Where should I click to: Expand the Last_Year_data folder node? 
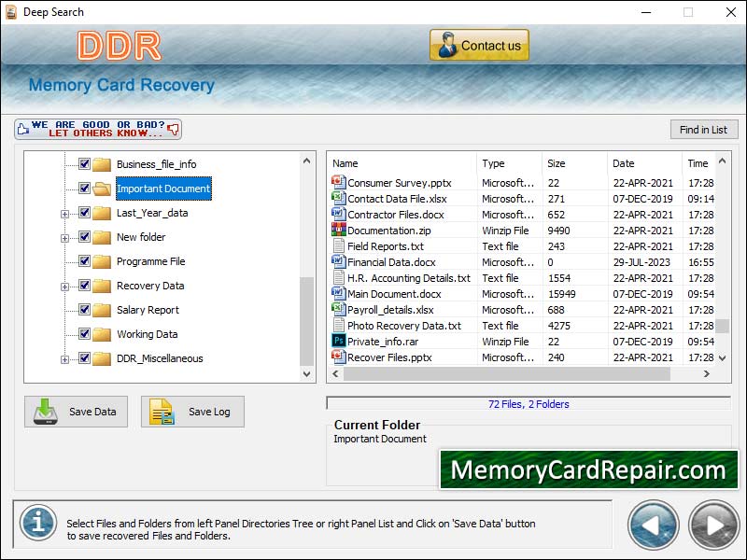63,213
